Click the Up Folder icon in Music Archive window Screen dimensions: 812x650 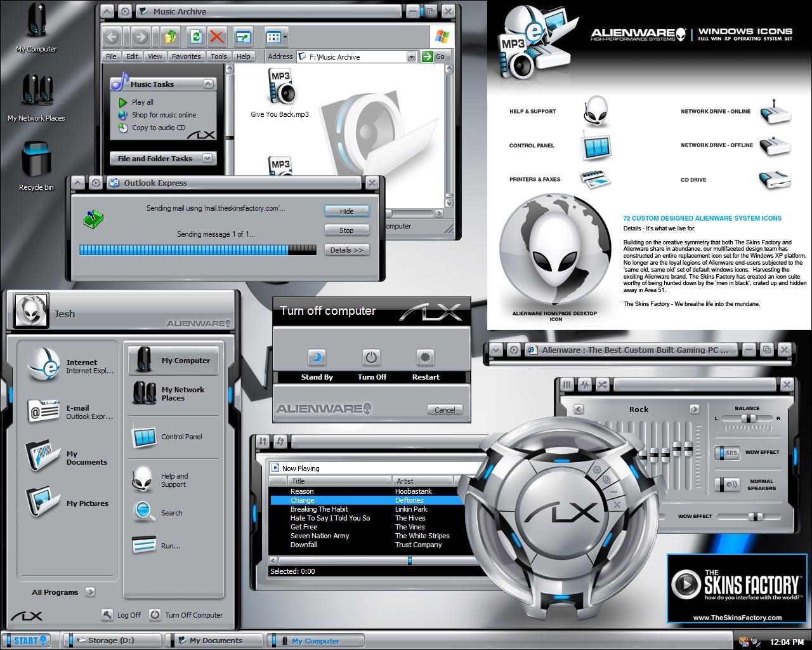tap(171, 36)
